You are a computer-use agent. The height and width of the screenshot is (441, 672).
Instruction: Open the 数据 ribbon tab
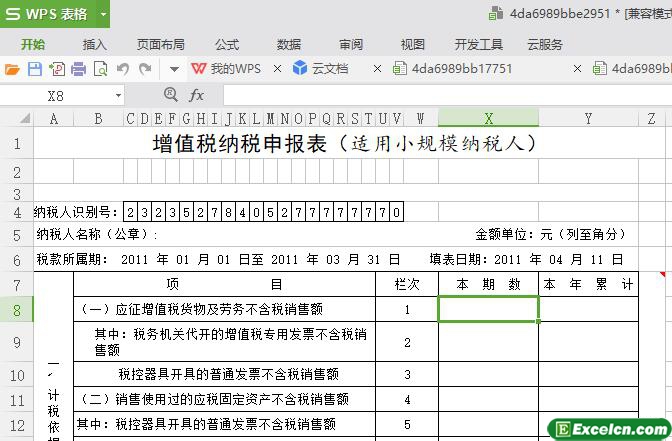coord(289,44)
